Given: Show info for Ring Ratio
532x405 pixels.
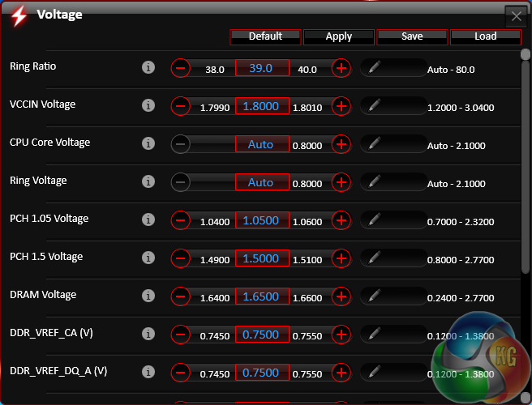Looking at the screenshot, I should [x=148, y=67].
